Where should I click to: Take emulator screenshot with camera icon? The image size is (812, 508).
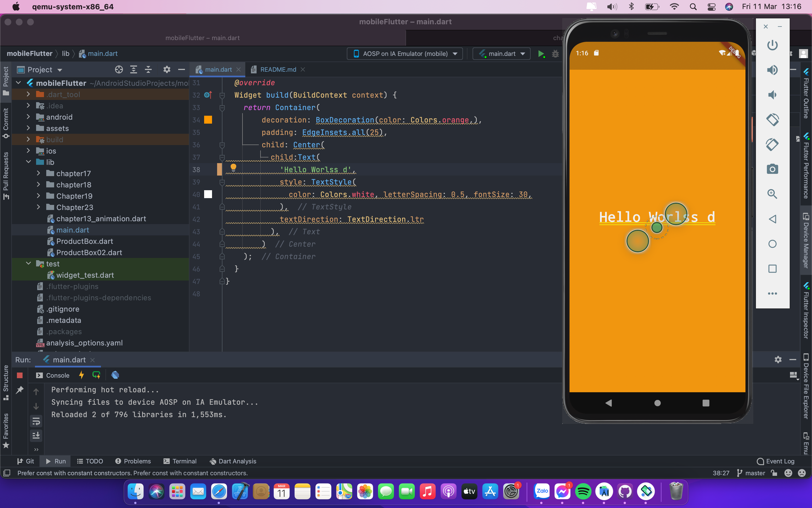[x=773, y=169]
